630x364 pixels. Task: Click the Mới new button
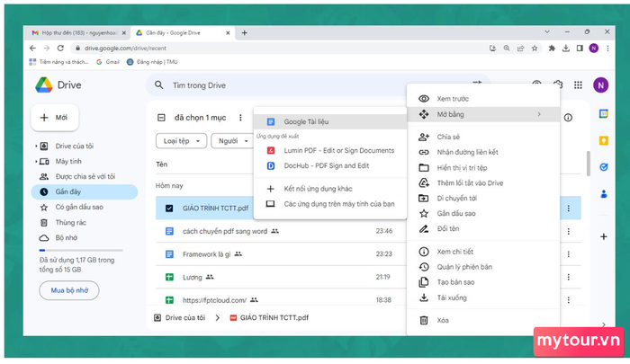click(x=55, y=118)
